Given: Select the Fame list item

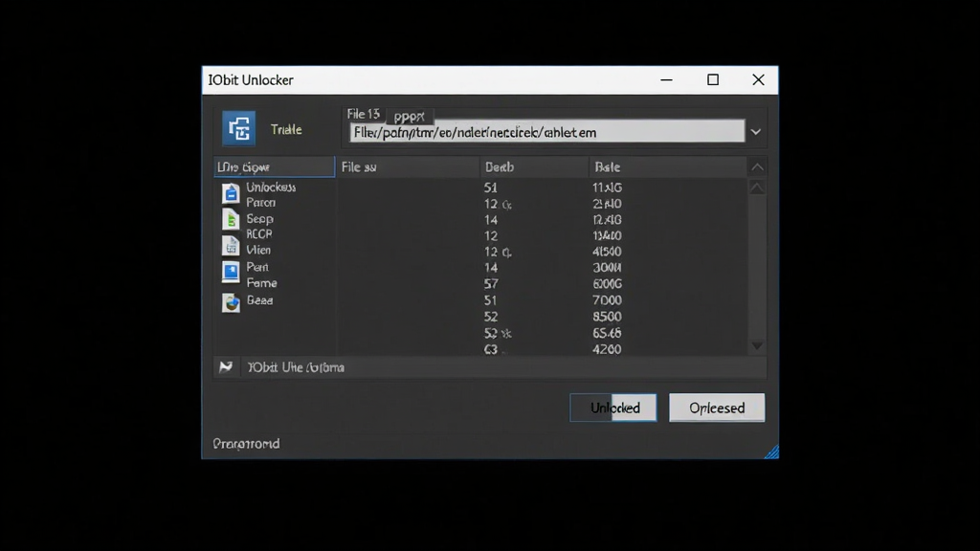Looking at the screenshot, I should (261, 283).
